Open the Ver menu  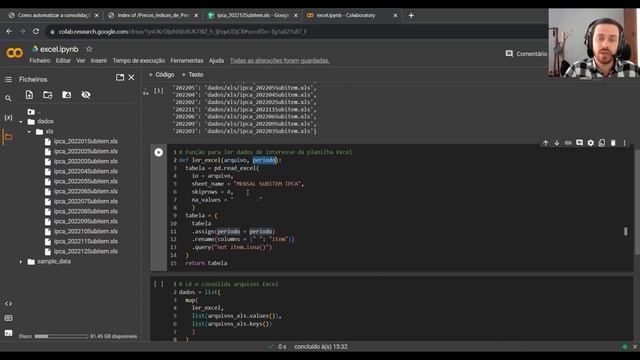81,60
